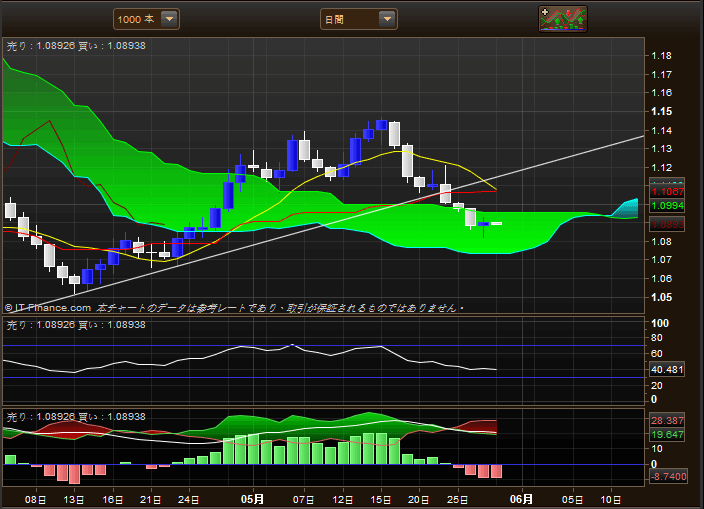Click the 19.647 indicator value label
This screenshot has width=704, height=509.
(x=667, y=434)
